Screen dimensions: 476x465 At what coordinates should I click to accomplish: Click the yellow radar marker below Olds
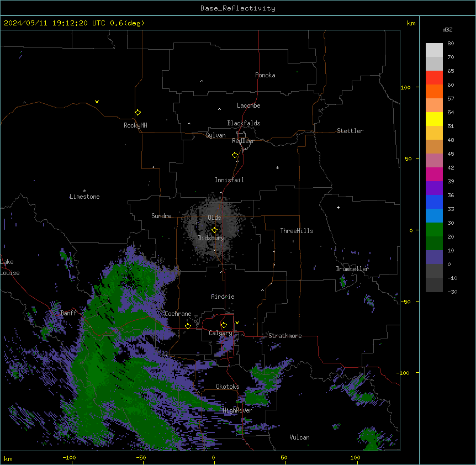(x=214, y=230)
